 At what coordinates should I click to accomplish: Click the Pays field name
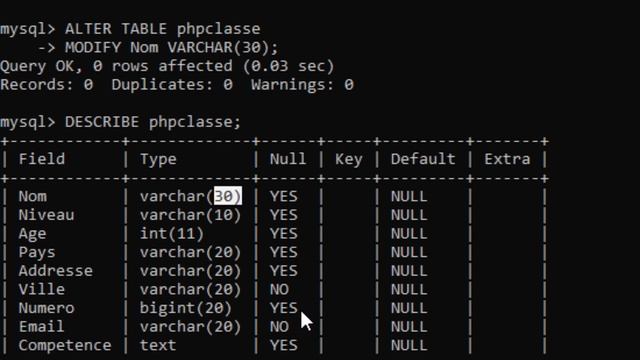point(37,253)
